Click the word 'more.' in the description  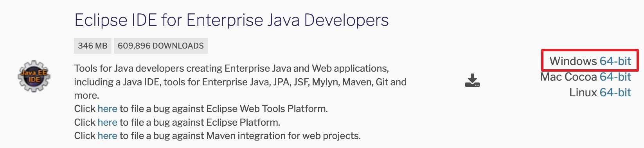tap(86, 96)
